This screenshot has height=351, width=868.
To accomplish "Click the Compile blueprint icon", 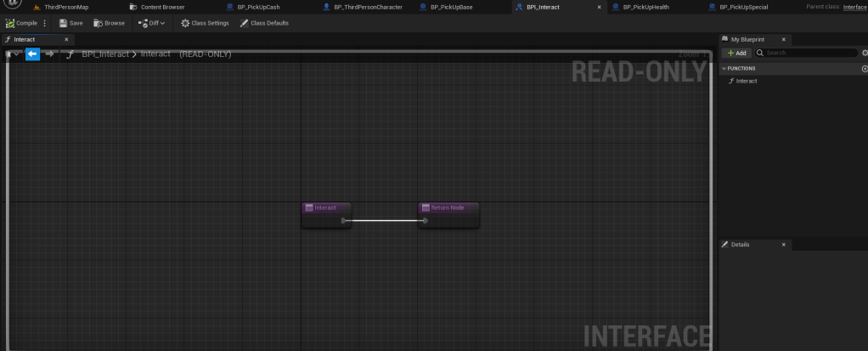I will pyautogui.click(x=10, y=23).
